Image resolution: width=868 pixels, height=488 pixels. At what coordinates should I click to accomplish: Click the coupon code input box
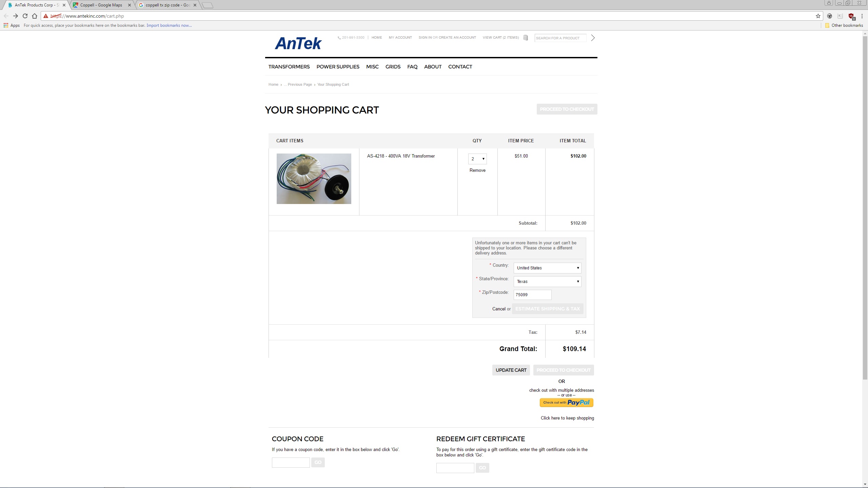pos(291,462)
